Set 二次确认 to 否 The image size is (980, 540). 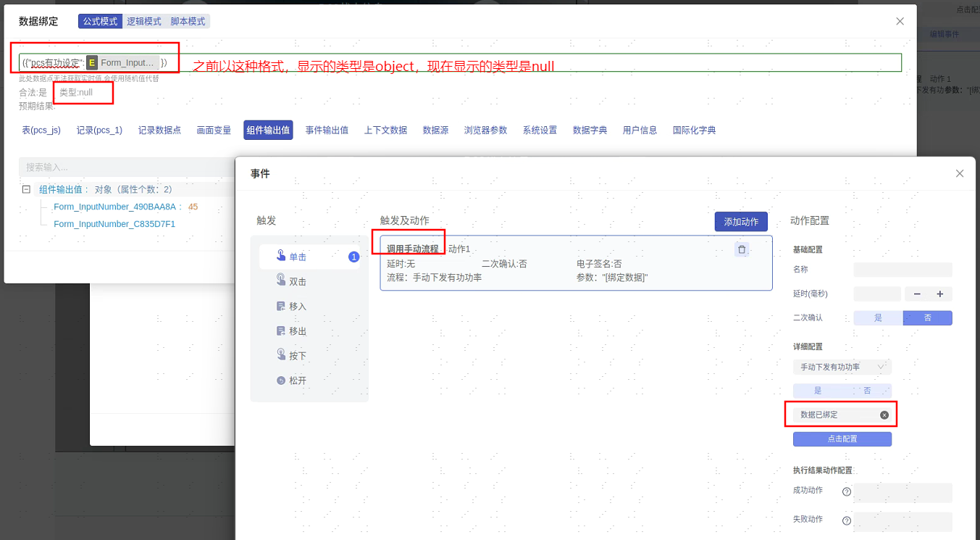[x=927, y=317]
